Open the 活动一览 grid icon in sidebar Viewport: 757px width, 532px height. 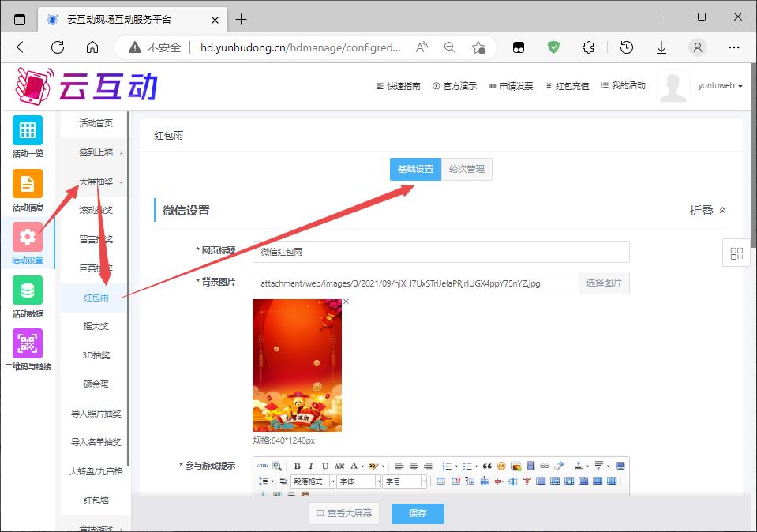(x=28, y=130)
